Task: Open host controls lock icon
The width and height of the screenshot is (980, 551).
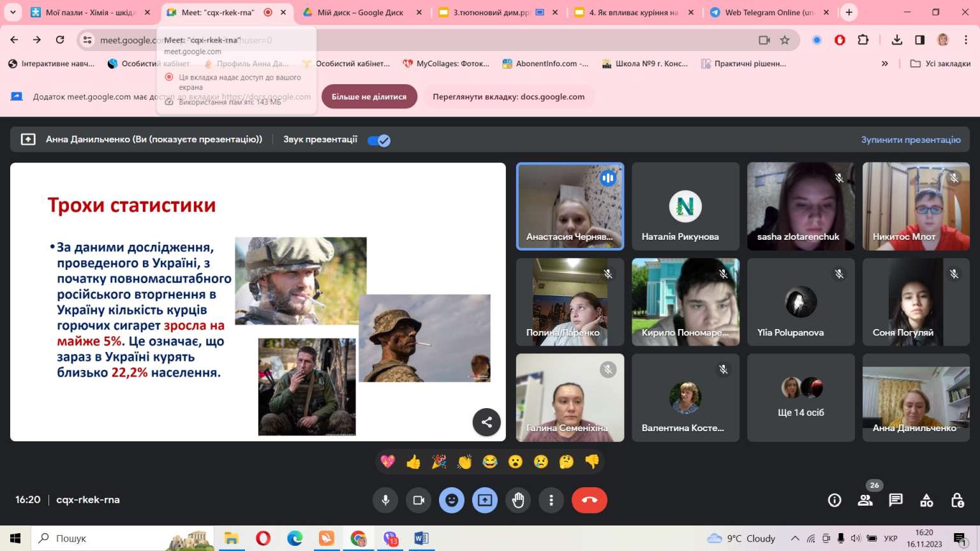Action: tap(957, 501)
